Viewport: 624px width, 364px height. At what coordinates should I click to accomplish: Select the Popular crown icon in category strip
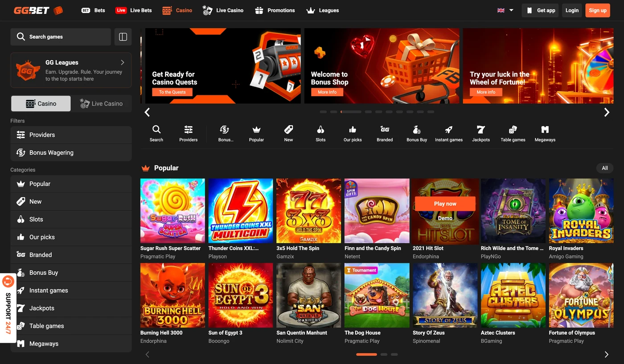[x=256, y=129]
